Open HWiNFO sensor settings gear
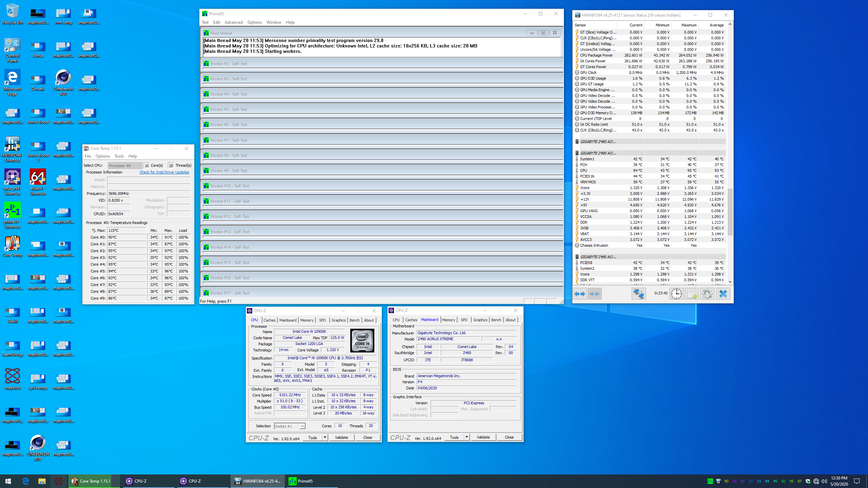 707,294
